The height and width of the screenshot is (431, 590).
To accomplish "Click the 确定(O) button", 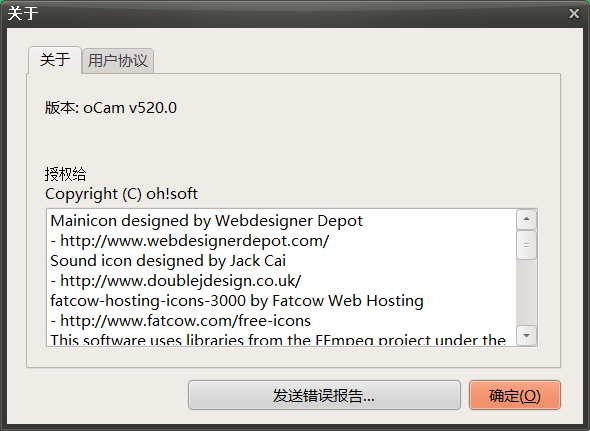I will (515, 395).
